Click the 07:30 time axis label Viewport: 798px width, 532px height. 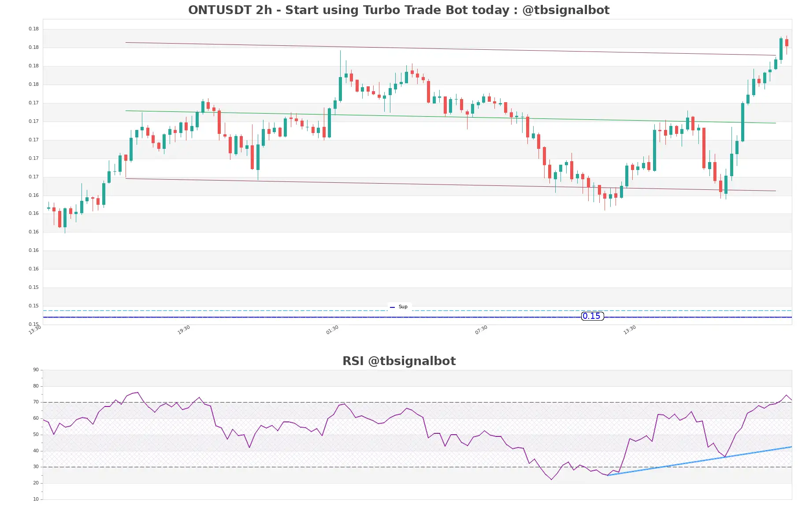coord(481,330)
